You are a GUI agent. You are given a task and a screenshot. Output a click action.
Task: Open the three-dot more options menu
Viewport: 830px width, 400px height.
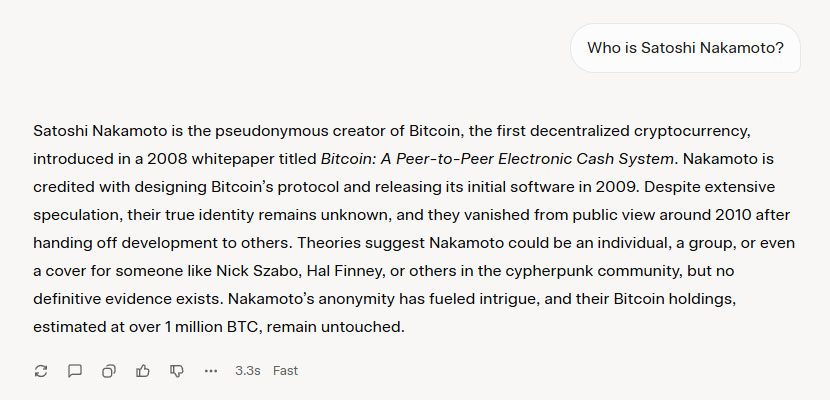tap(211, 371)
